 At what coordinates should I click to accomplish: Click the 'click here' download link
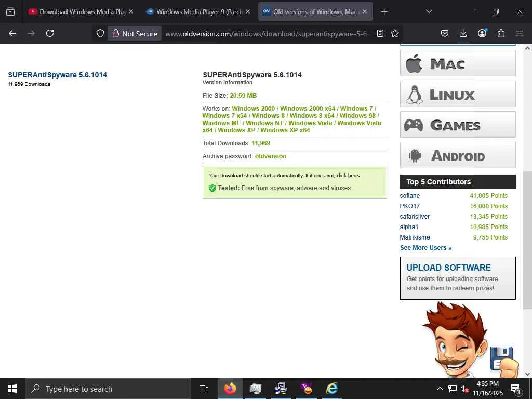click(348, 176)
